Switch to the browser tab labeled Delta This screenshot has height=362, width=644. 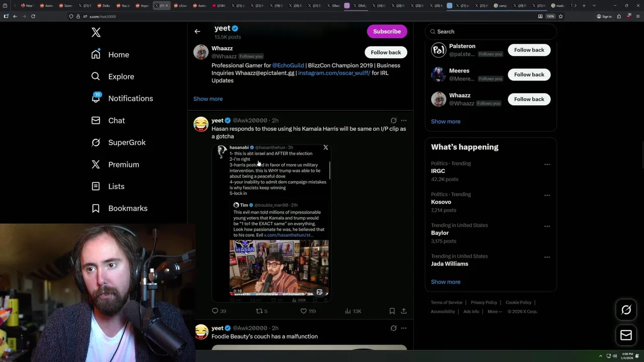pyautogui.click(x=103, y=6)
